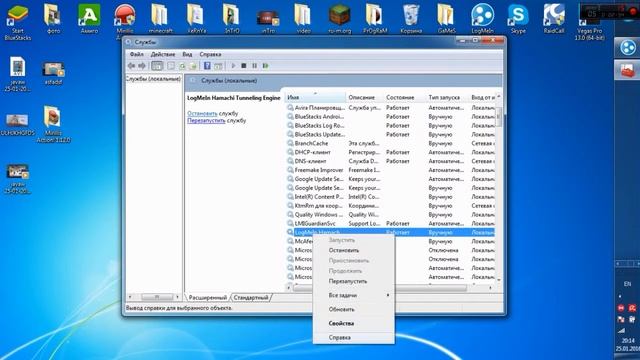Click the Restart Service toolbar icon

point(266,66)
